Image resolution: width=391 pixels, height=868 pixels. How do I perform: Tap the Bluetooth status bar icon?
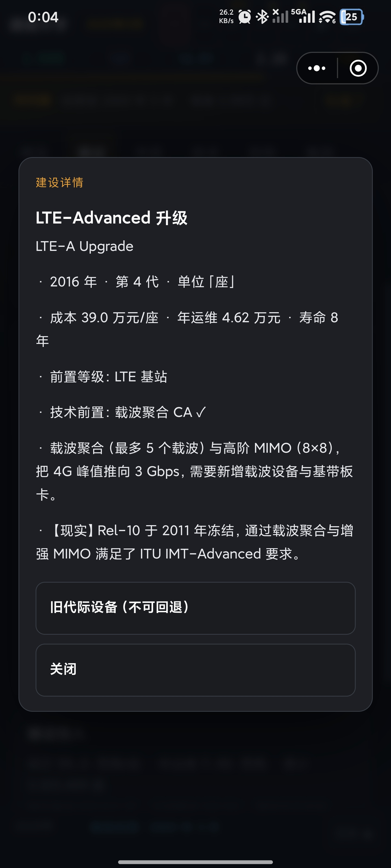tap(262, 17)
